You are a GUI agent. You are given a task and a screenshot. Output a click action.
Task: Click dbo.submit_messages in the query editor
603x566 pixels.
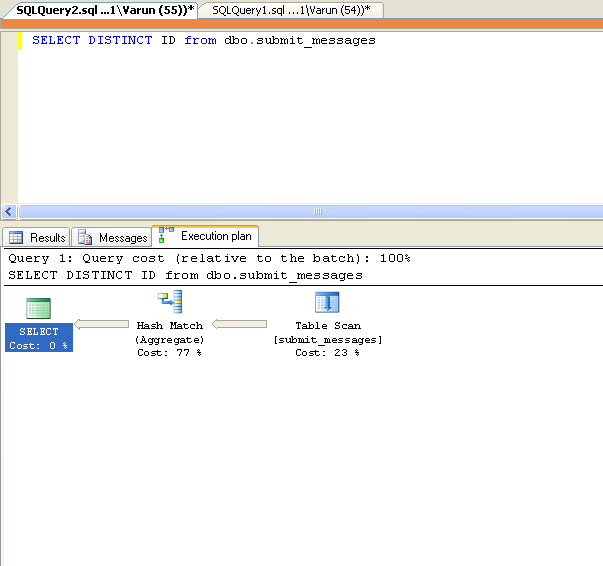(300, 40)
